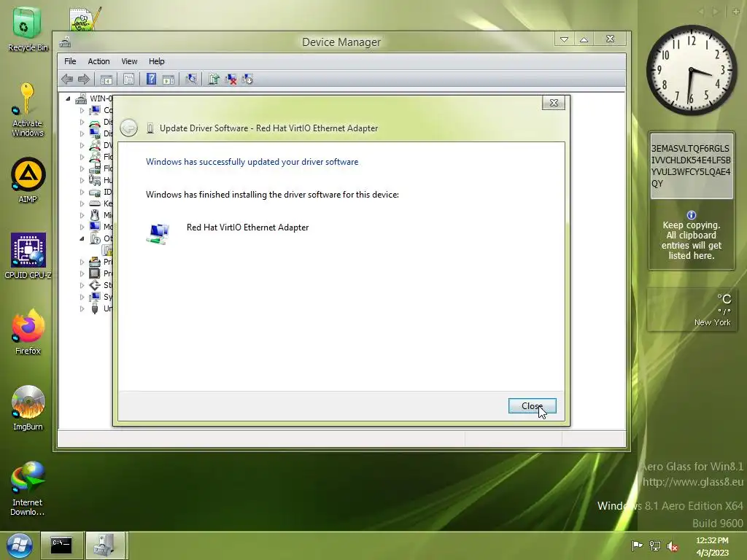Collapse the WIN-0 root computer node
The width and height of the screenshot is (747, 560).
pyautogui.click(x=68, y=98)
